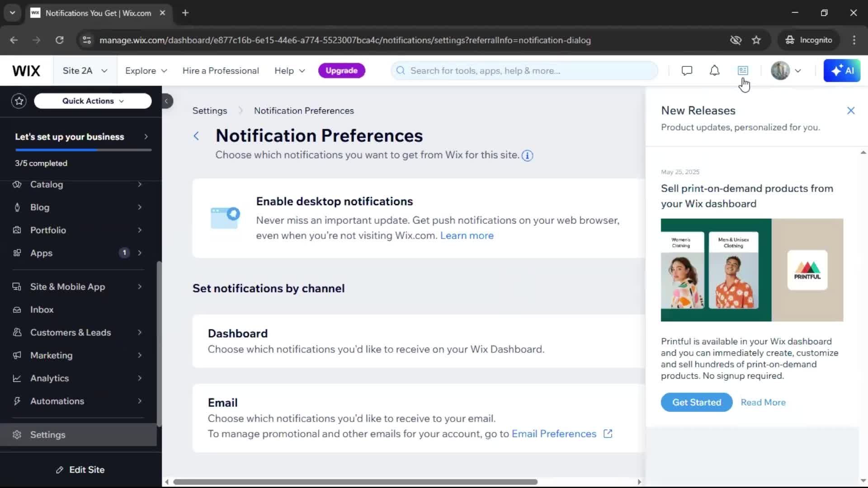Click the favorites star icon in sidebar

19,101
